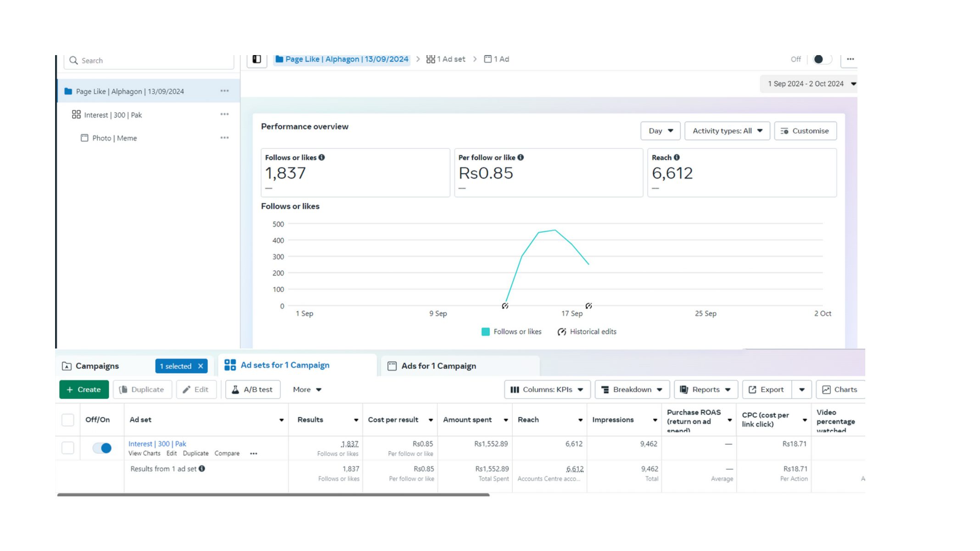980x551 pixels.
Task: Click the Follows or likes legend swatch
Action: click(485, 332)
